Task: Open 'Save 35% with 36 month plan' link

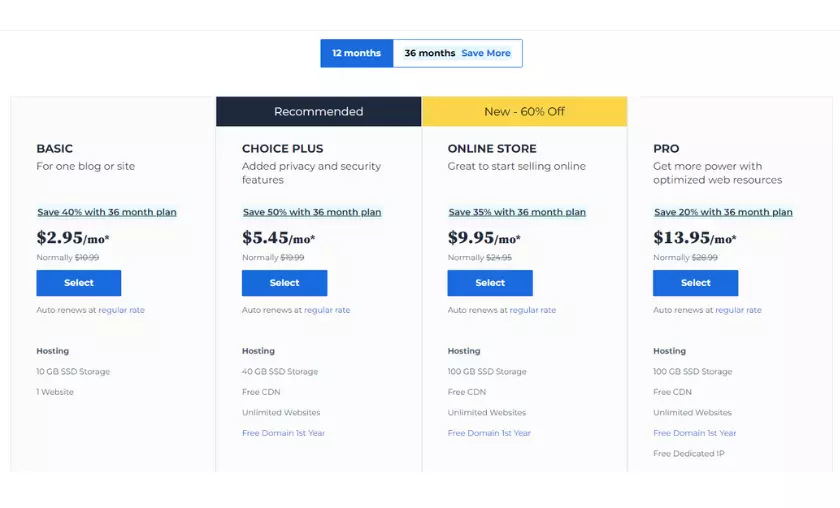Action: tap(517, 212)
